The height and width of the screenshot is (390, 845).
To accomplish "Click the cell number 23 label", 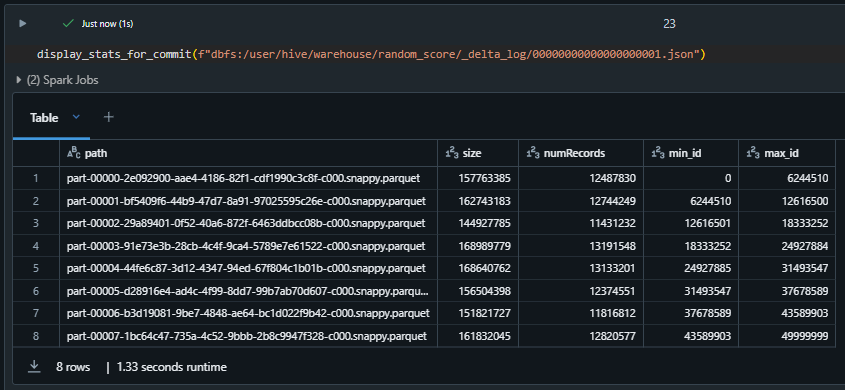I will 669,24.
